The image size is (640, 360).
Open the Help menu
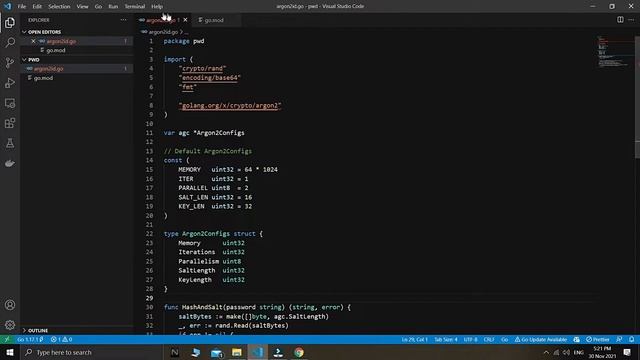click(x=157, y=7)
